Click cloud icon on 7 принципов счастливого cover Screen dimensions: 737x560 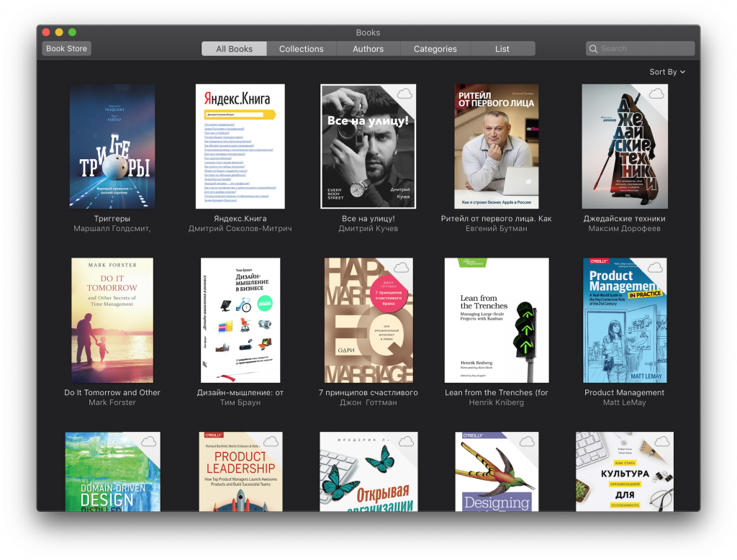pos(401,268)
